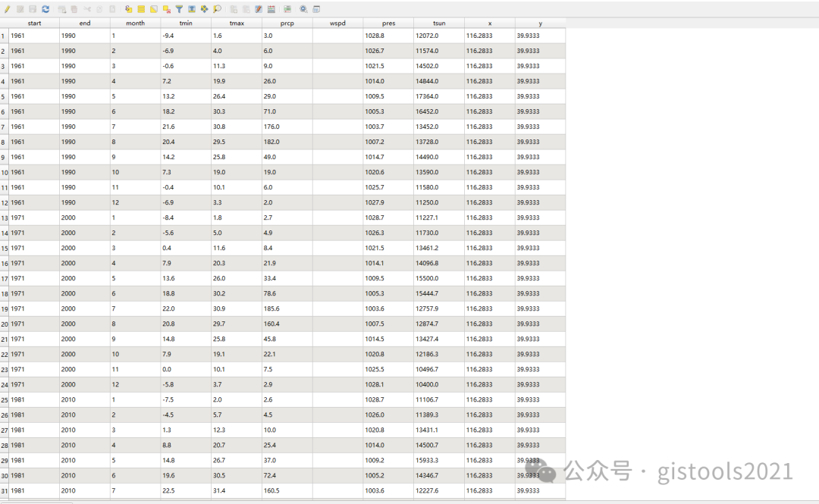Open select features by expression

coord(128,9)
